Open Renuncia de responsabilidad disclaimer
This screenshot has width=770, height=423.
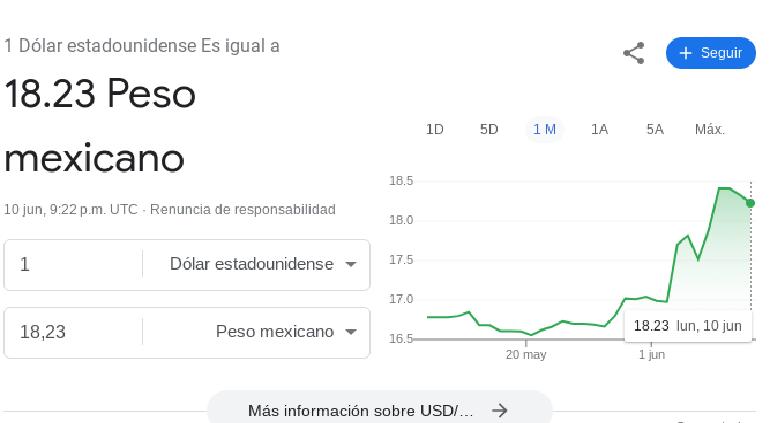(243, 209)
